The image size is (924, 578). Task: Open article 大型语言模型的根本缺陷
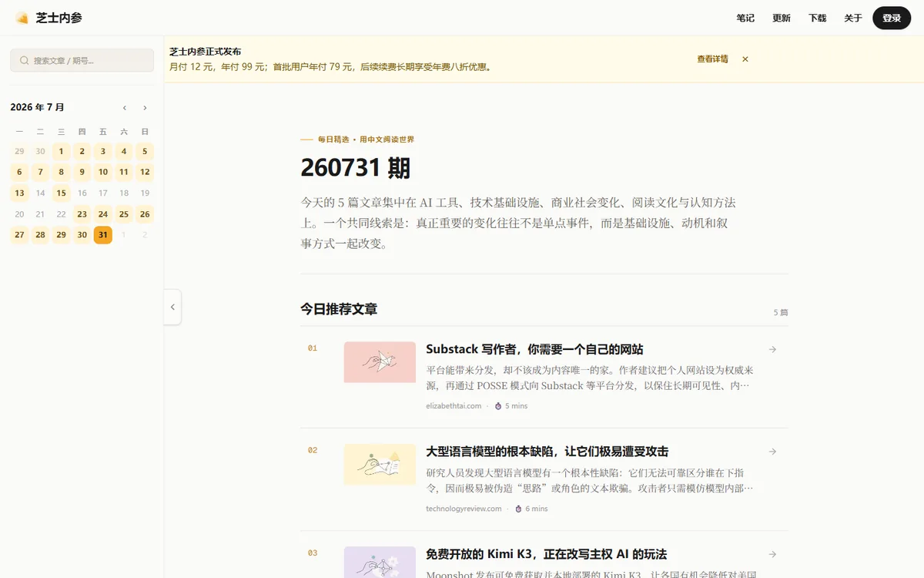pyautogui.click(x=547, y=452)
